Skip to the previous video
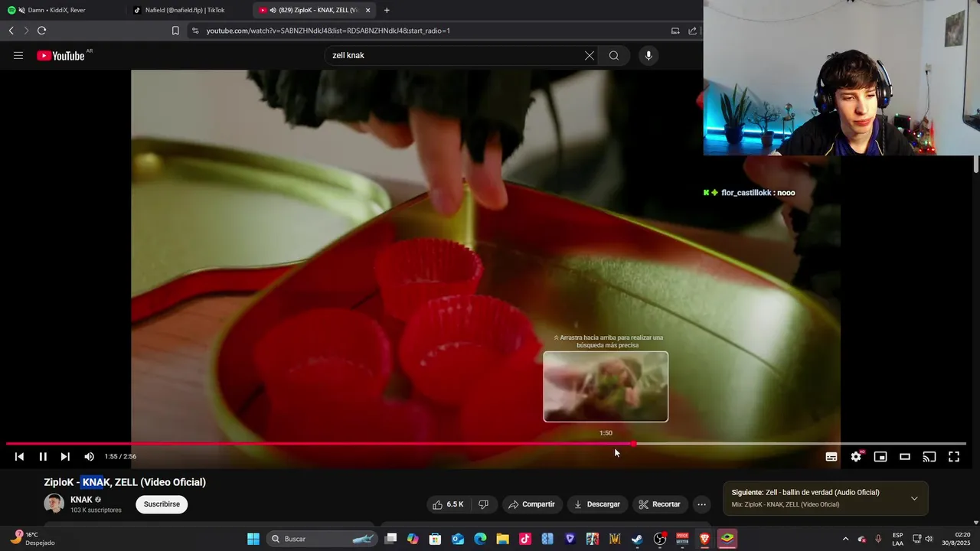Screen dimensions: 980x551 [19, 457]
